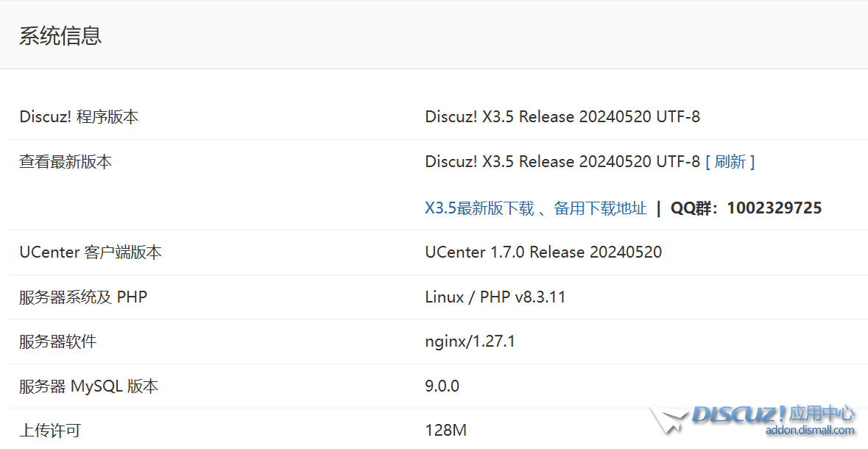Select the Discuz! 程序版本 label

(79, 117)
